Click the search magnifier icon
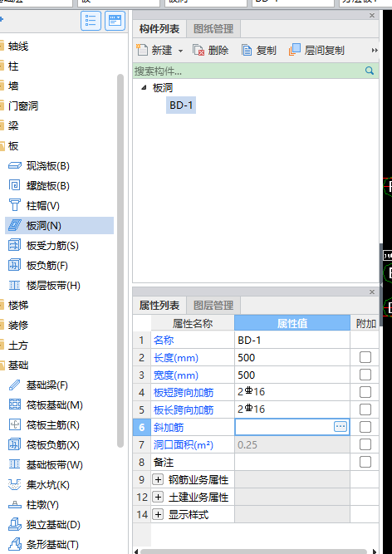The height and width of the screenshot is (554, 392). (370, 71)
